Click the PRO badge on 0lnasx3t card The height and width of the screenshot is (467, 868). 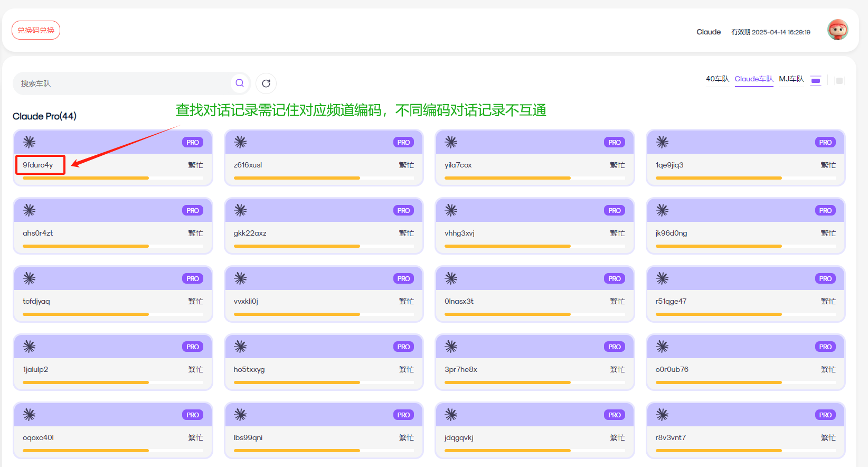(x=615, y=278)
